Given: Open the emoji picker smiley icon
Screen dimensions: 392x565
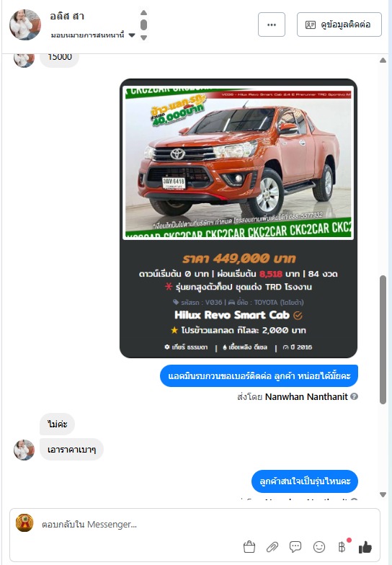Looking at the screenshot, I should (x=318, y=547).
